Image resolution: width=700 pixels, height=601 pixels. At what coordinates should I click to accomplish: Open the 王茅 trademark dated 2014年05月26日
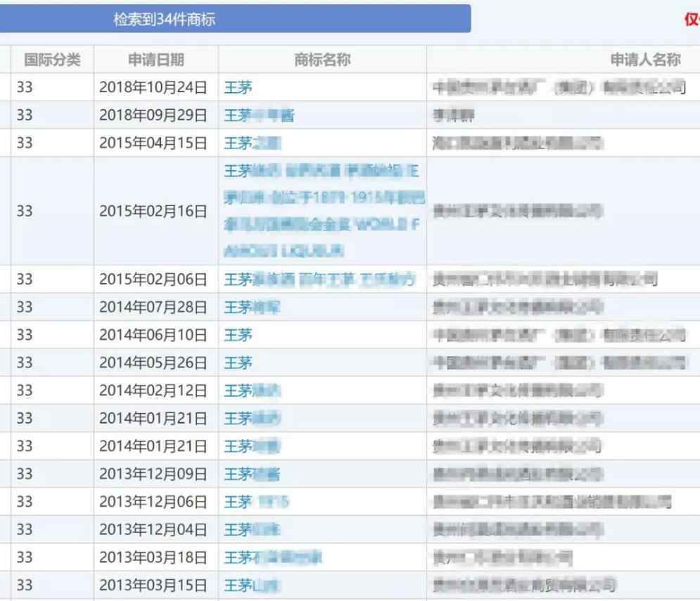click(x=238, y=362)
